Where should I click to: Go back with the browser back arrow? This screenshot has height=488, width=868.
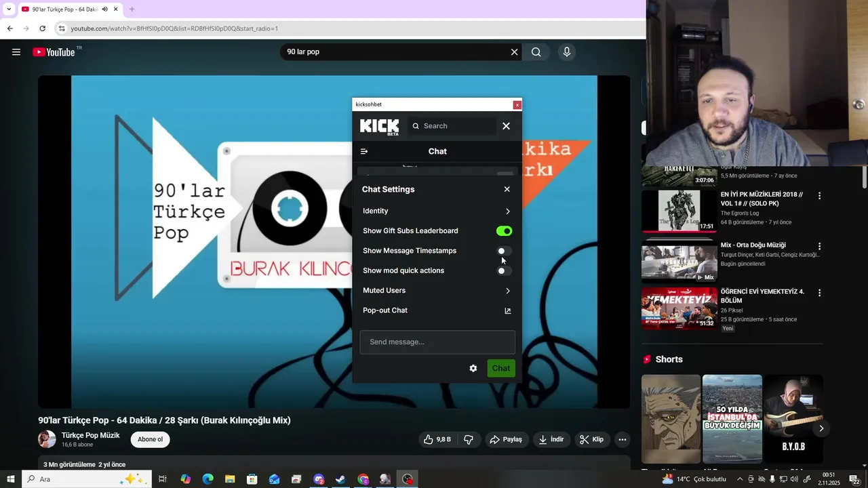click(9, 28)
